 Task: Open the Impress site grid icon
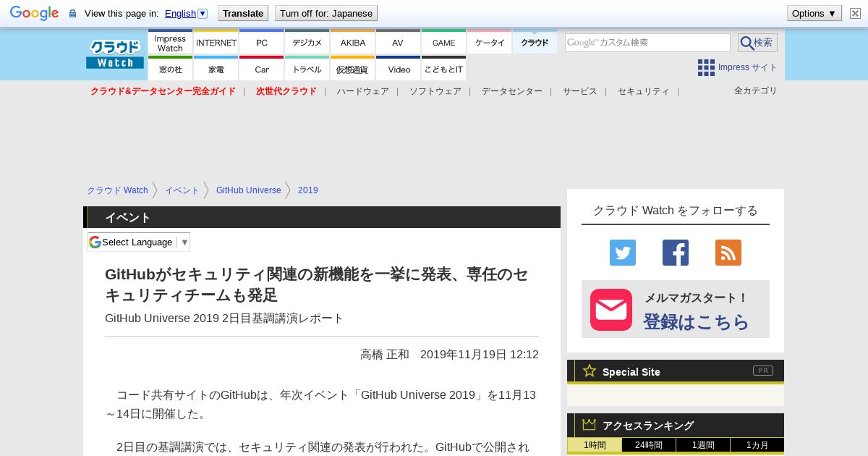[x=706, y=67]
